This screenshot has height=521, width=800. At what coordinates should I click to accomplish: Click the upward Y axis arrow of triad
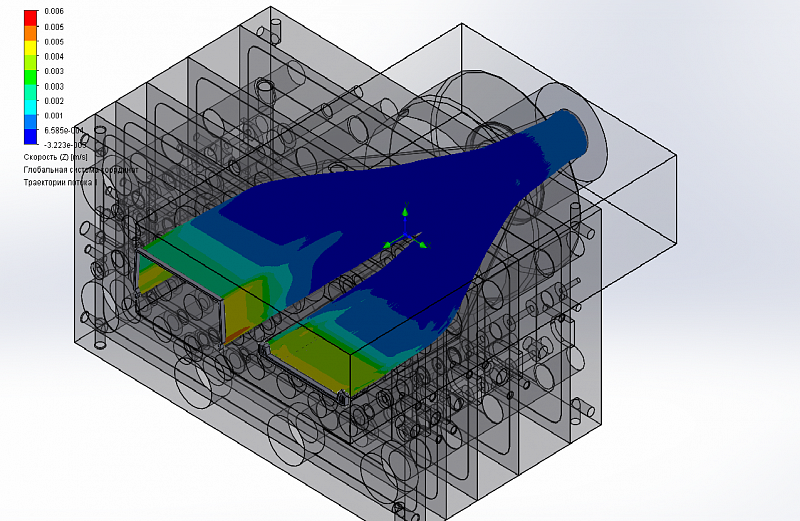(x=405, y=212)
